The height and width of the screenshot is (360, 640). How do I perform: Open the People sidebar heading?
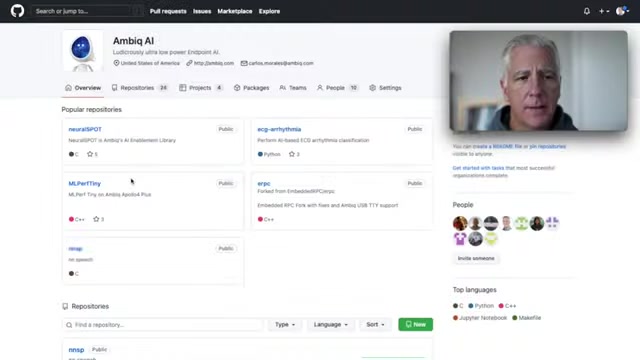point(463,205)
